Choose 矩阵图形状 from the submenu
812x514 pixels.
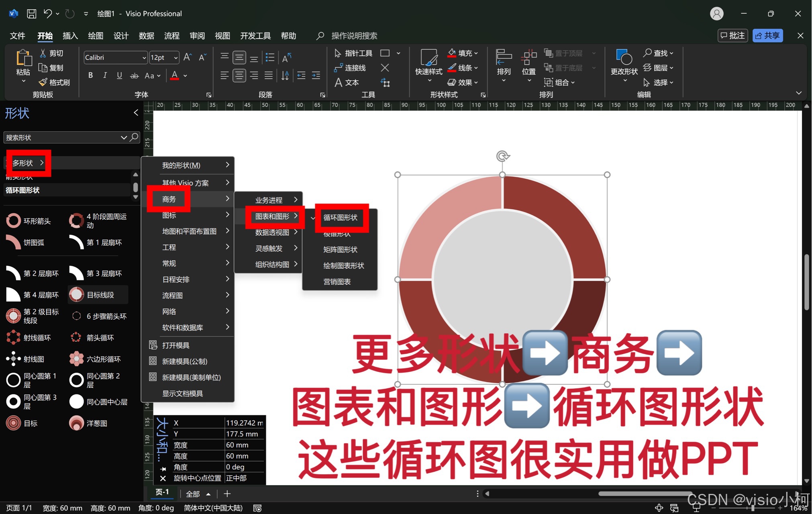click(340, 249)
